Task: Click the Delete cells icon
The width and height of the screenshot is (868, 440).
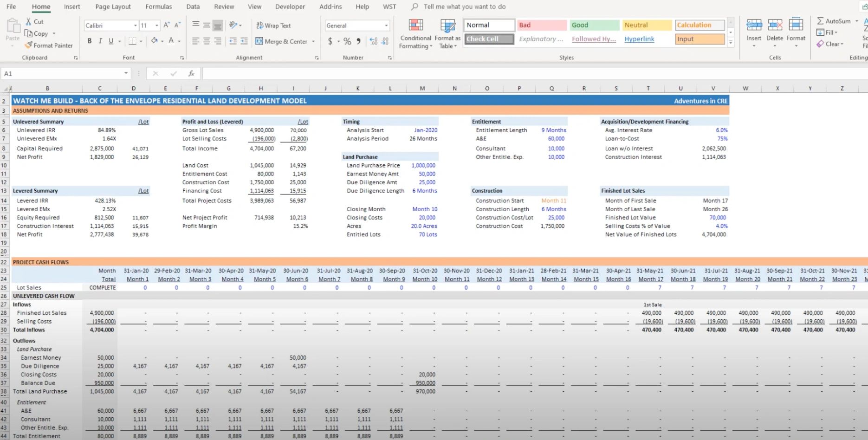Action: [775, 26]
